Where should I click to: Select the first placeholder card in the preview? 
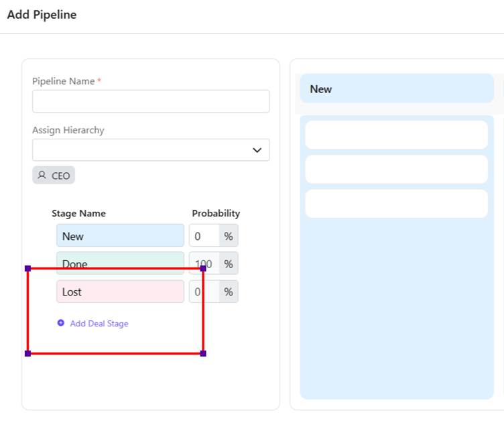pos(397,135)
